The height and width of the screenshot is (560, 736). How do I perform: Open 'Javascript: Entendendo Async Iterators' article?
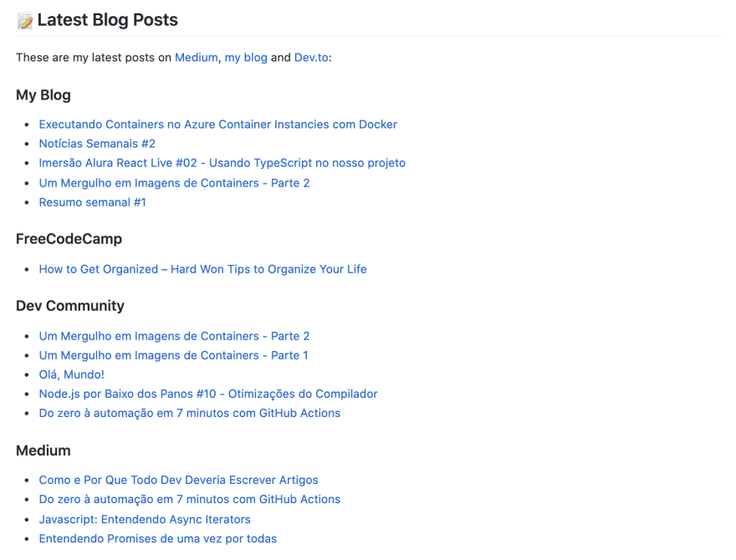145,520
